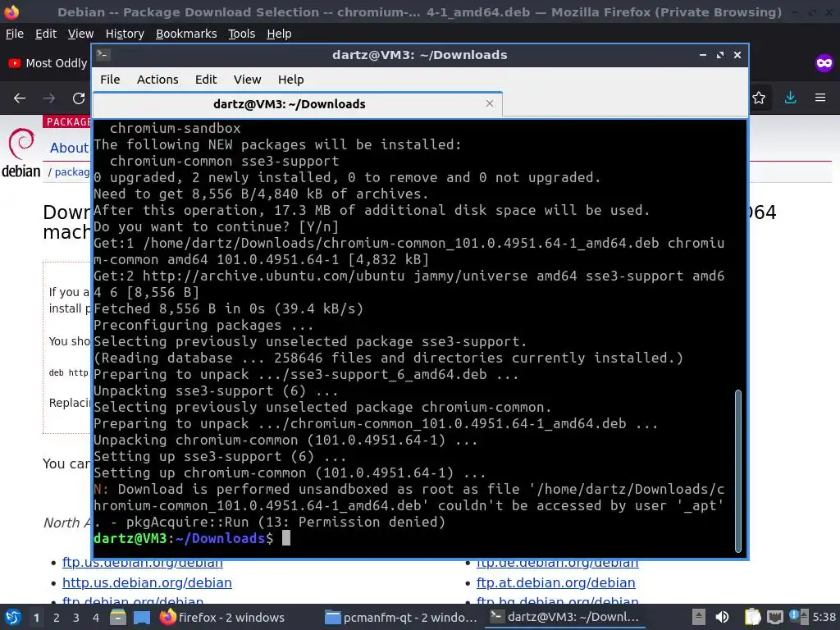
Task: Reload the page in Firefox
Action: pyautogui.click(x=79, y=98)
